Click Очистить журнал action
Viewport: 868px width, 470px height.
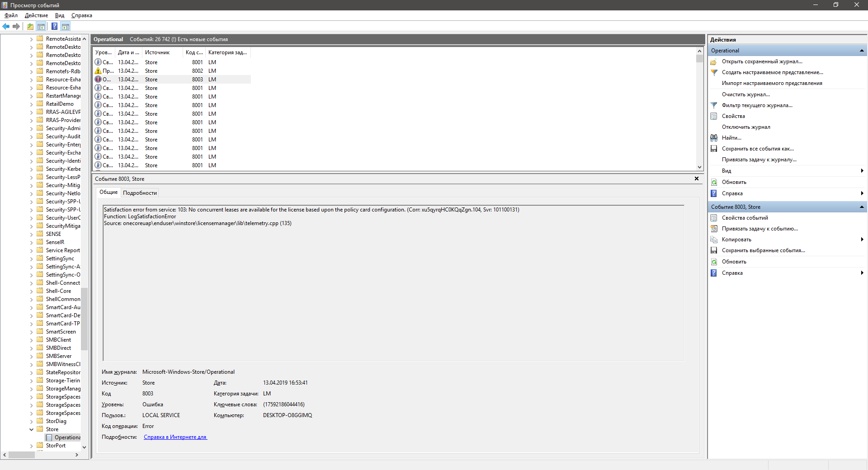tap(745, 94)
